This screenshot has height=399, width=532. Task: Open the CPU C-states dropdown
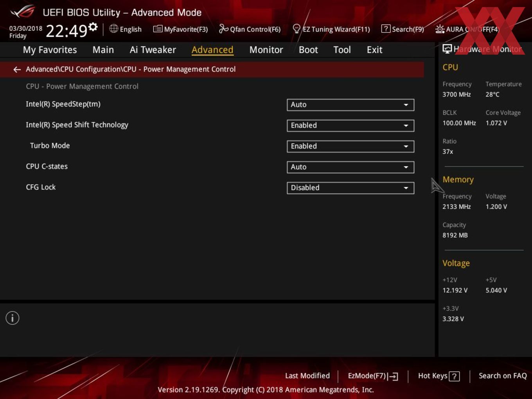coord(350,167)
